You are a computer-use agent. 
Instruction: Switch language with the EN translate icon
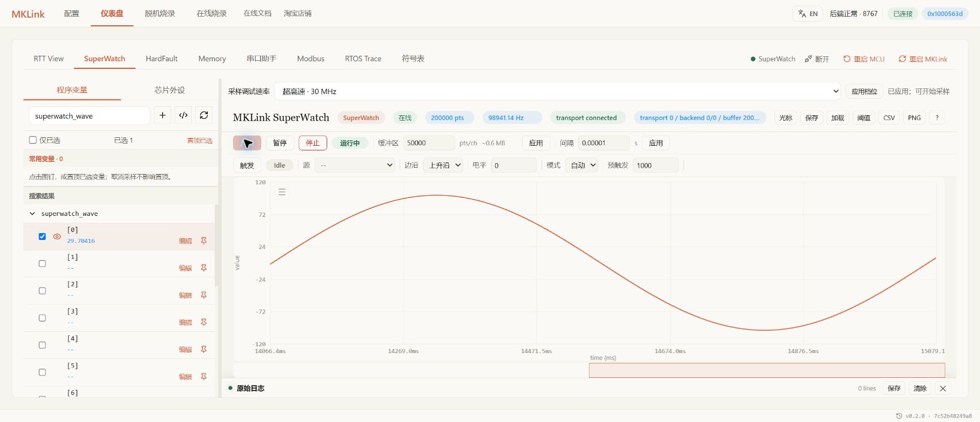pyautogui.click(x=808, y=14)
